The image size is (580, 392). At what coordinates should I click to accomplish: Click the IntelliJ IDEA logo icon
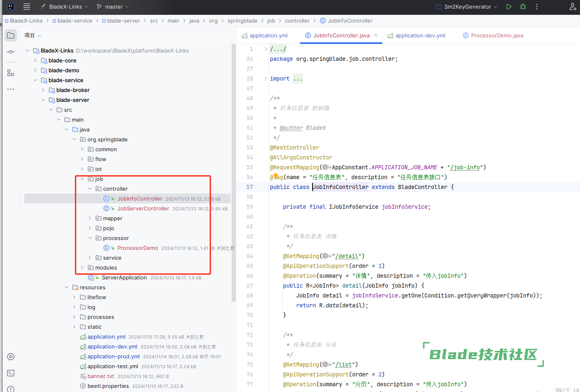point(11,7)
